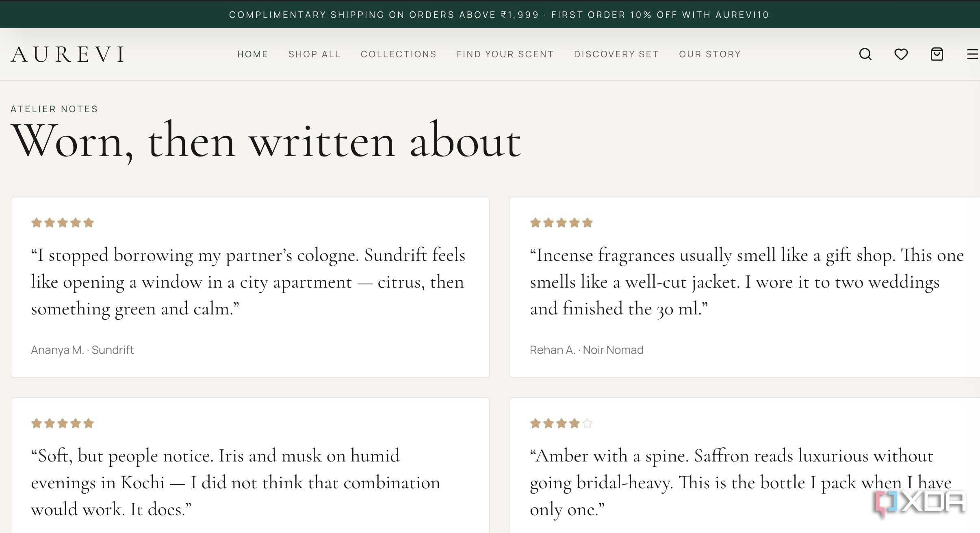980x533 pixels.
Task: Select the Sundrift review card quote
Action: pyautogui.click(x=248, y=282)
